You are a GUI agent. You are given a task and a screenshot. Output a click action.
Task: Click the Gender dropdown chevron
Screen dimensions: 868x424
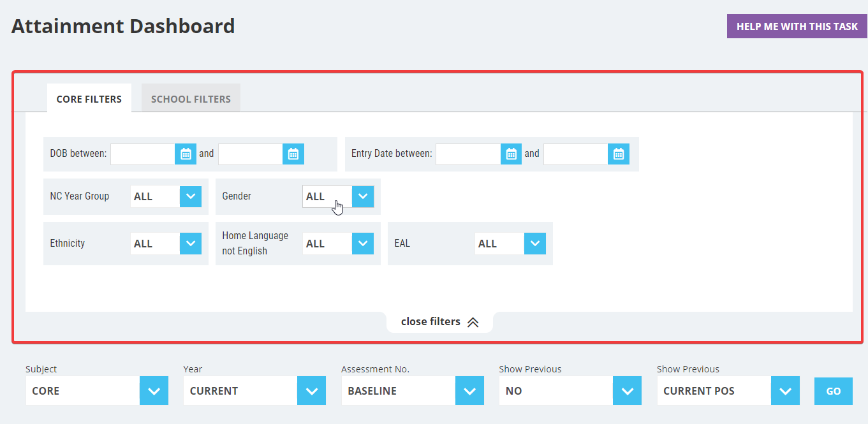[362, 196]
